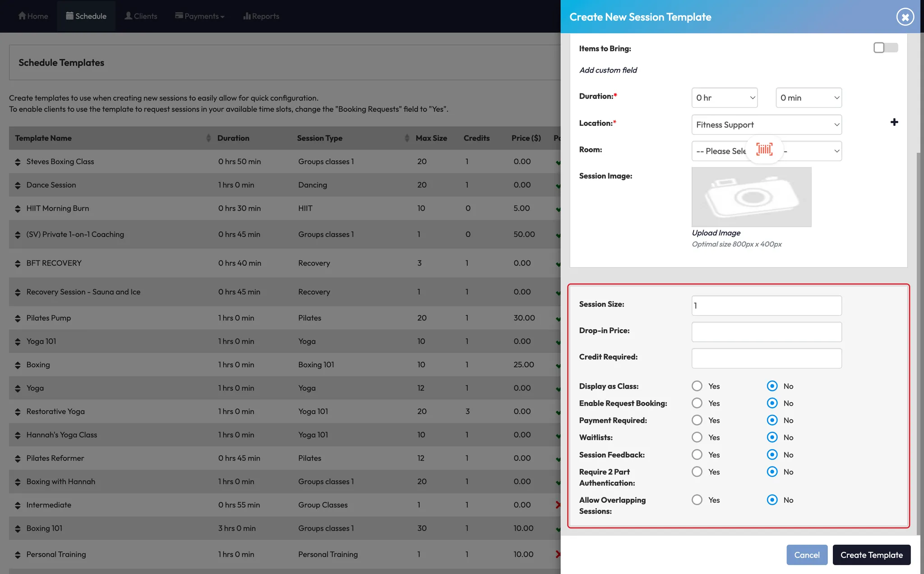Viewport: 924px width, 574px height.
Task: Go to the Clients tab
Action: click(141, 16)
